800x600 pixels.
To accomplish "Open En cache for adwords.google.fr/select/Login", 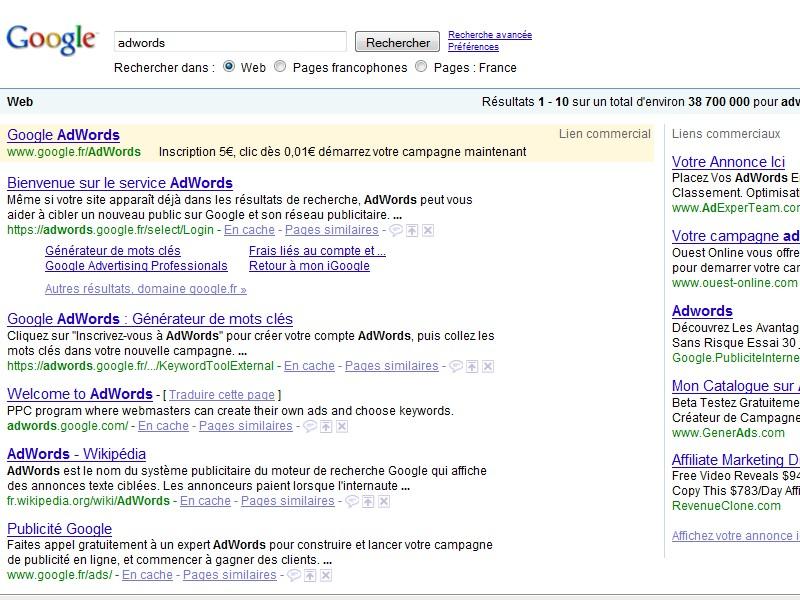I will tap(249, 230).
